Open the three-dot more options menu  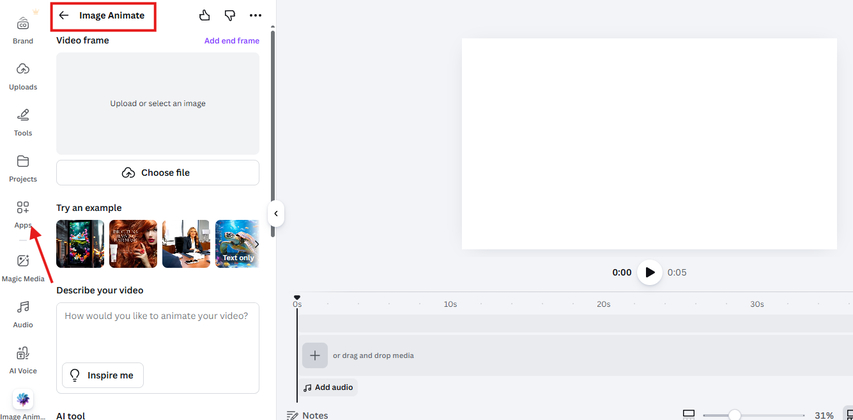click(256, 15)
